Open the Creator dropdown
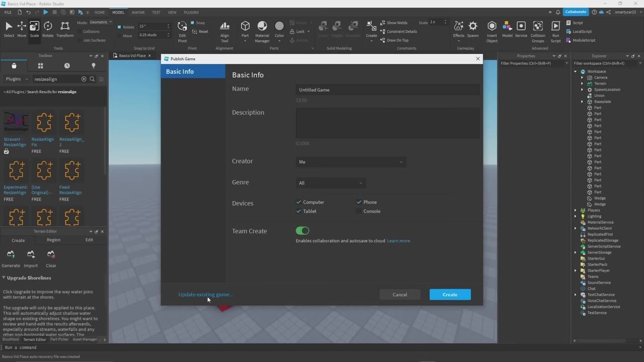Screen dimensions: 644x362 point(351,162)
